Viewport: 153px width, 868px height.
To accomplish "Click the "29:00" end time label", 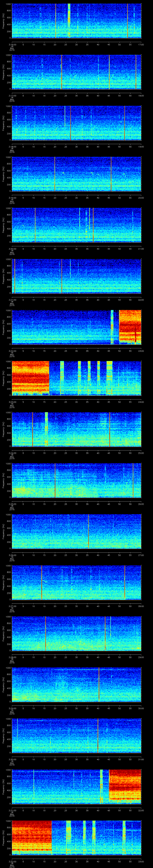I will [x=141, y=657].
